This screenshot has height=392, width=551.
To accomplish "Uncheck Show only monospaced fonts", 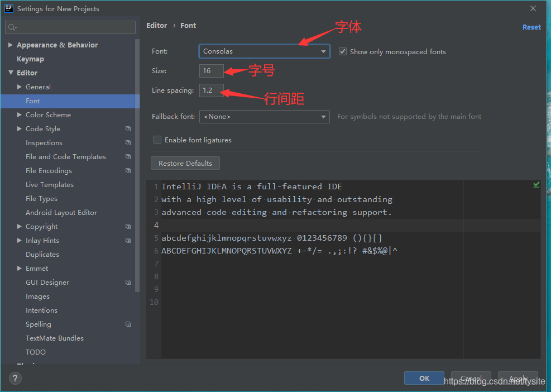I will [x=343, y=52].
